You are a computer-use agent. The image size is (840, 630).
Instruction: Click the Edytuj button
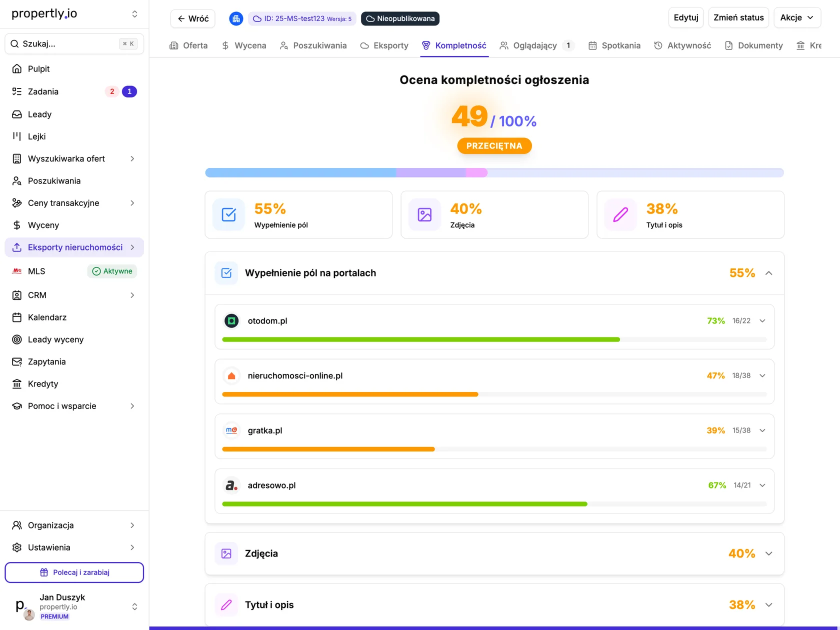coord(686,17)
